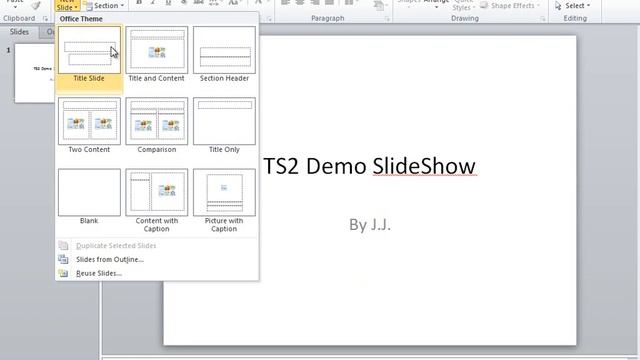This screenshot has height=360, width=640.
Task: Open the Font dialog launcher
Action: 269,18
